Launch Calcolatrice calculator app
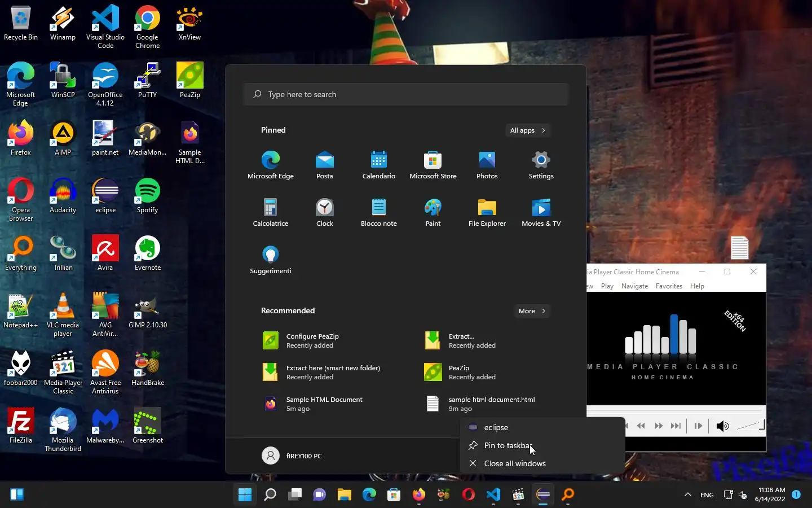 (x=271, y=212)
